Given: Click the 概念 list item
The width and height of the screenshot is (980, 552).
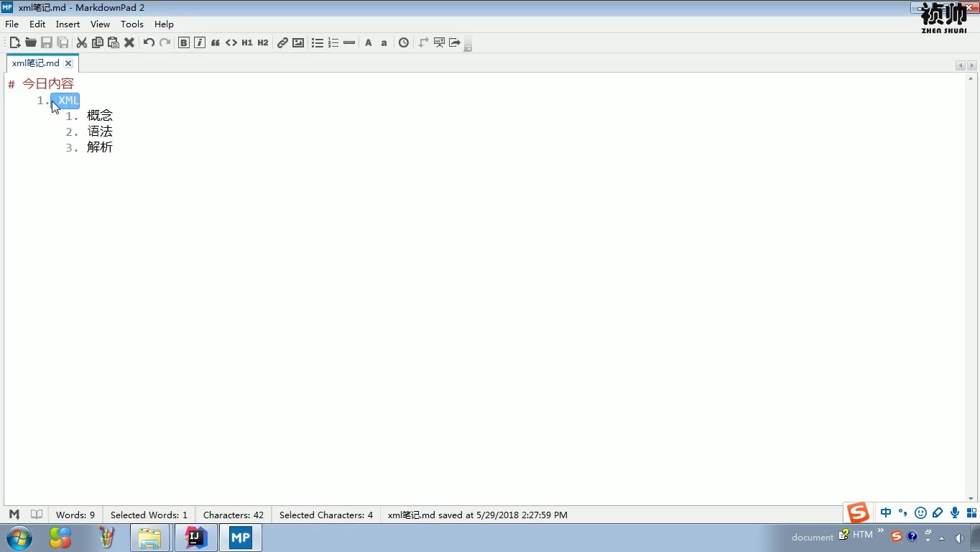Looking at the screenshot, I should click(100, 116).
